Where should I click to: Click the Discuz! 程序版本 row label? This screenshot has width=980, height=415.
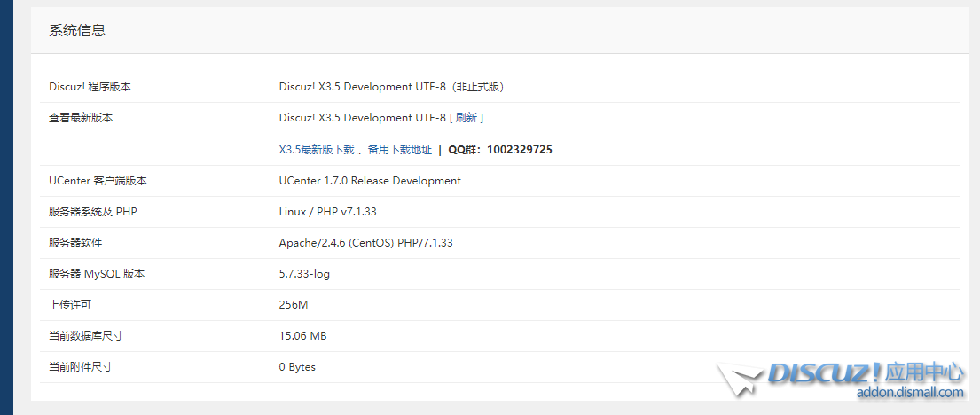(x=90, y=87)
